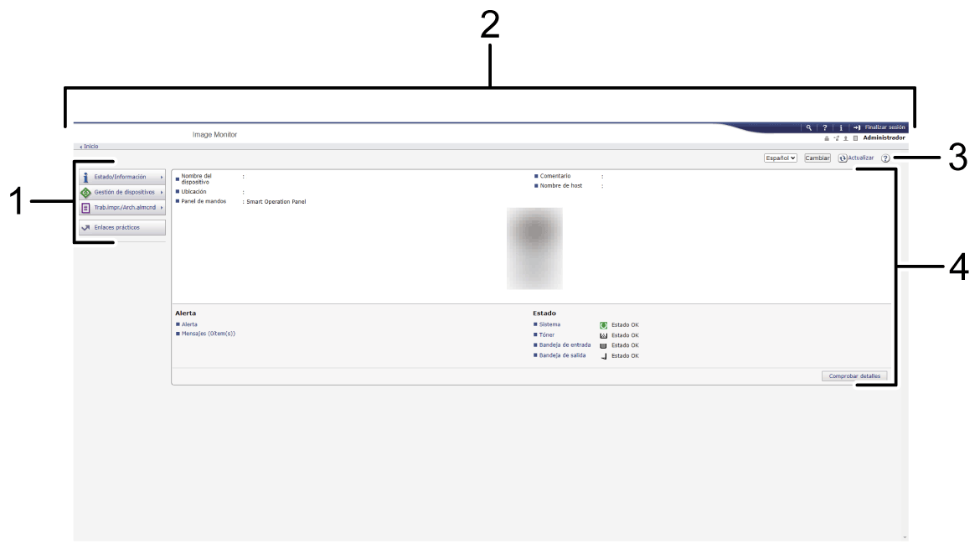The height and width of the screenshot is (554, 980).
Task: Open the Enlaces prácticos menu item
Action: [121, 227]
